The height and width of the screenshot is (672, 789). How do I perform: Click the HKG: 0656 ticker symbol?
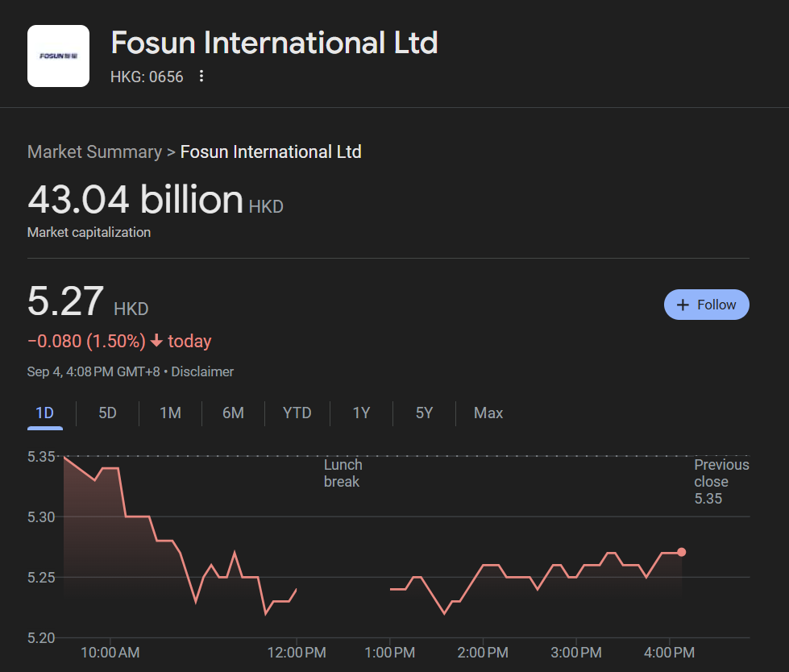pyautogui.click(x=147, y=77)
